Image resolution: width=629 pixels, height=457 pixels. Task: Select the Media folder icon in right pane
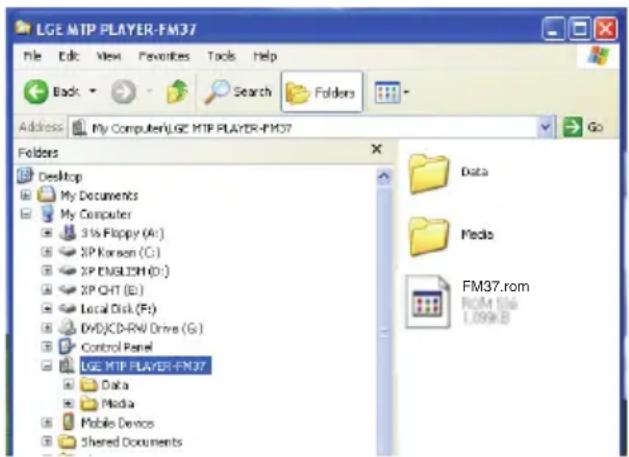pyautogui.click(x=428, y=236)
